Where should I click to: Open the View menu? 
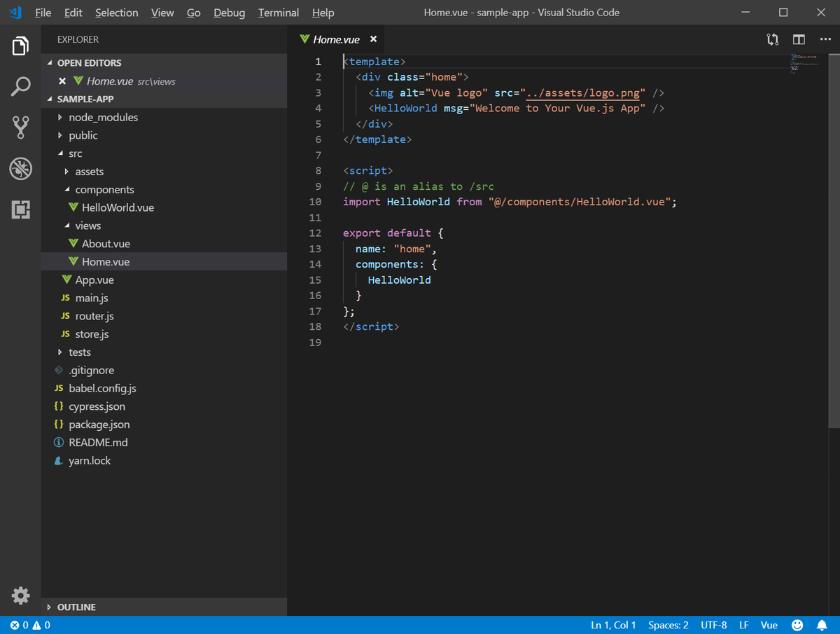click(x=162, y=13)
